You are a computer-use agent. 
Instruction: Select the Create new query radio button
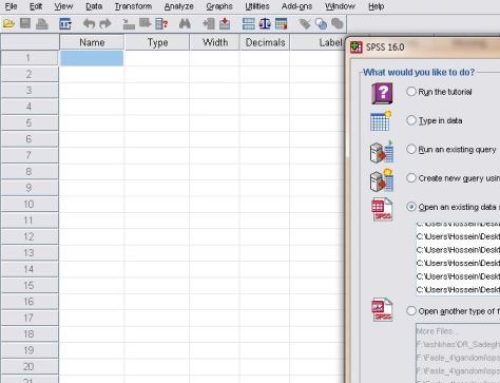pos(411,178)
